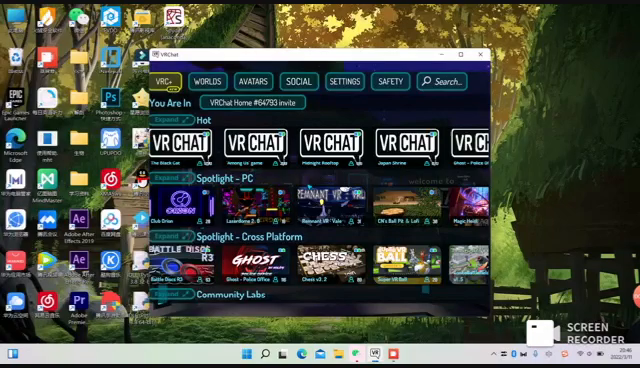Viewport: 640px width, 368px height.
Task: Open the Safety tab
Action: (390, 82)
